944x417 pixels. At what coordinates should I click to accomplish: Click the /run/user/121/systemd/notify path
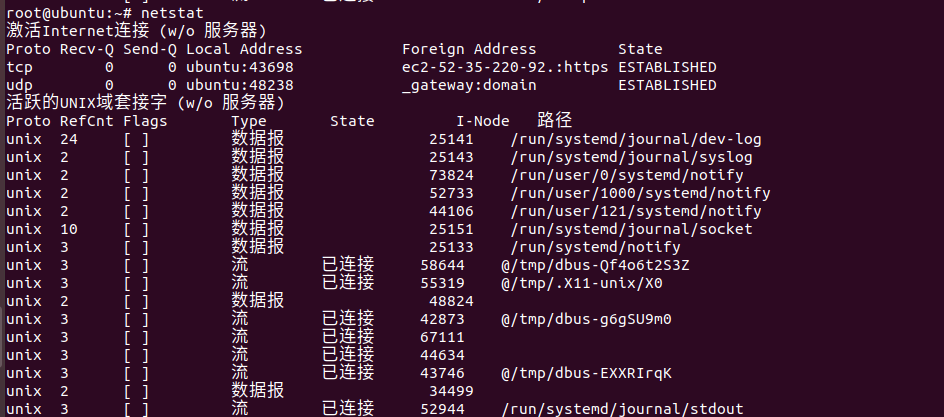pos(636,212)
